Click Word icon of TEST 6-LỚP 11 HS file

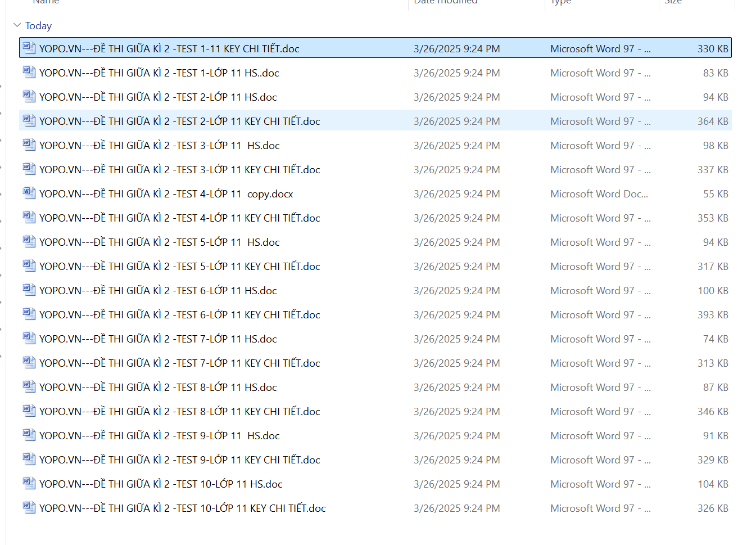pos(29,290)
